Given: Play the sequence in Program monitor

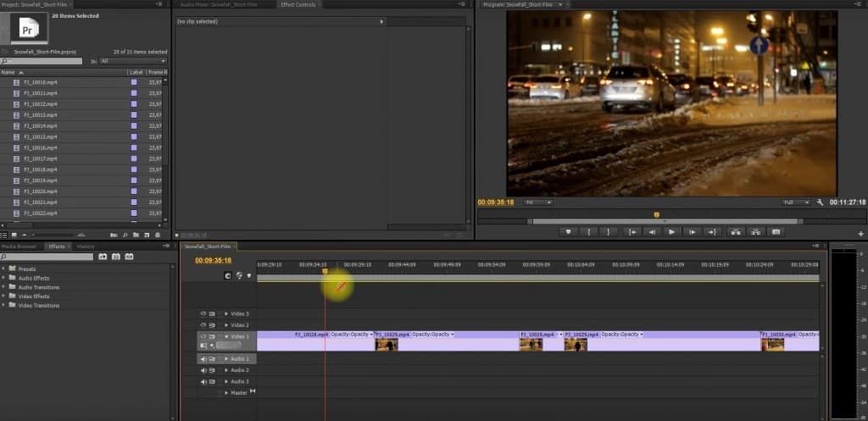Looking at the screenshot, I should pyautogui.click(x=672, y=232).
